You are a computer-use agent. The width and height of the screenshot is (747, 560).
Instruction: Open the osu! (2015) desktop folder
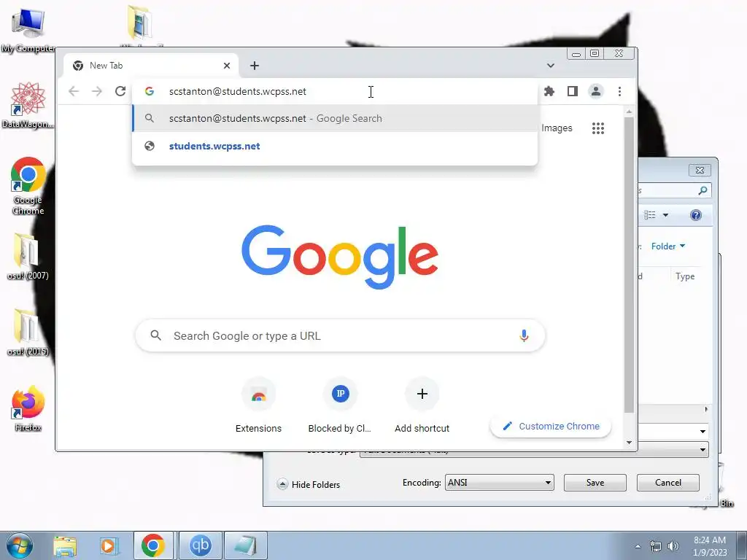(x=28, y=332)
